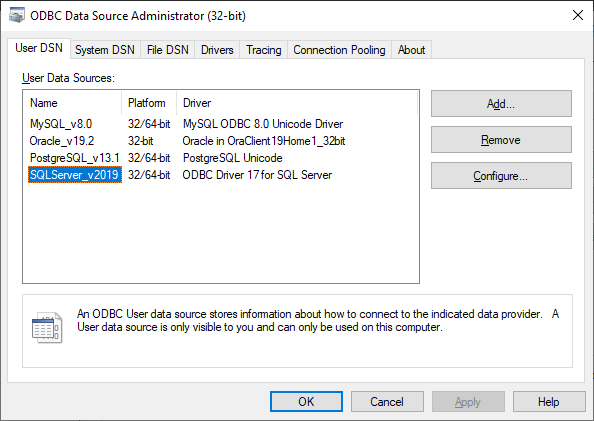Sort by the Driver column header
The image size is (594, 421).
point(297,103)
